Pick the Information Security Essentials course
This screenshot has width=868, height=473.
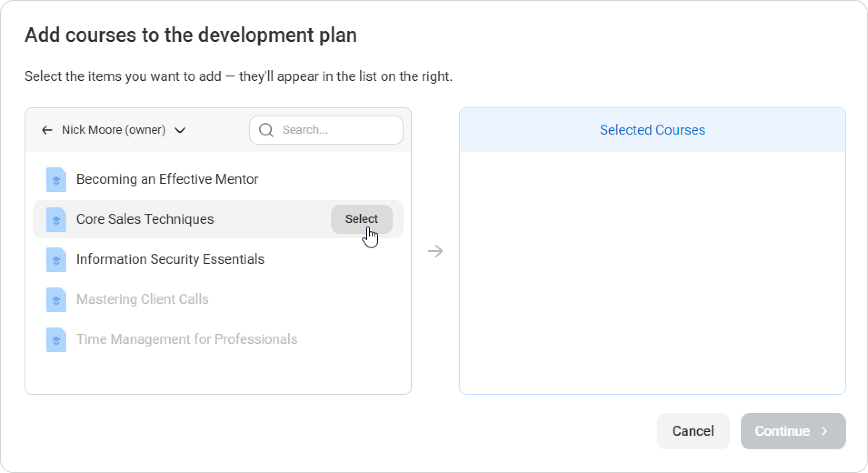(170, 259)
